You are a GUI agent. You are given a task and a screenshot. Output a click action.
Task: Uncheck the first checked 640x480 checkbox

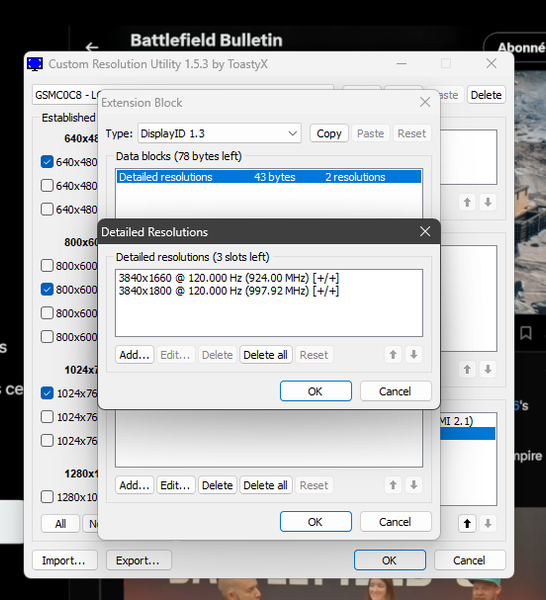[x=47, y=162]
